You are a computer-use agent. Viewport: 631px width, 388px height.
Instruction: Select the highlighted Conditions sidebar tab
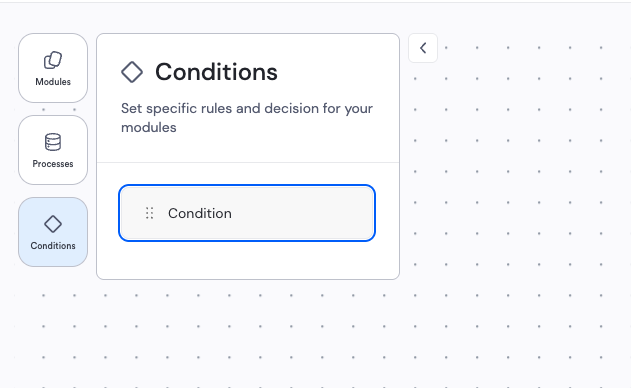tap(53, 232)
